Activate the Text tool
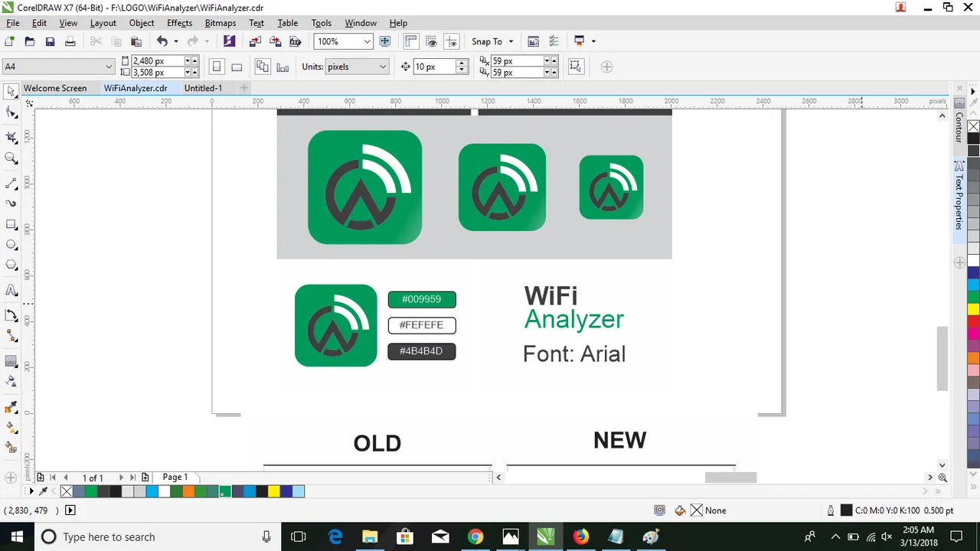This screenshot has width=980, height=551. 11,291
